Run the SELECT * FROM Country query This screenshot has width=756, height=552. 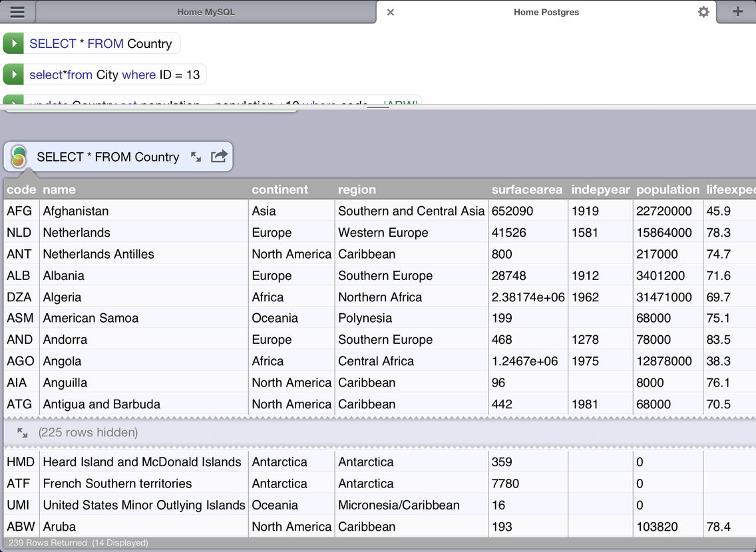coord(13,43)
